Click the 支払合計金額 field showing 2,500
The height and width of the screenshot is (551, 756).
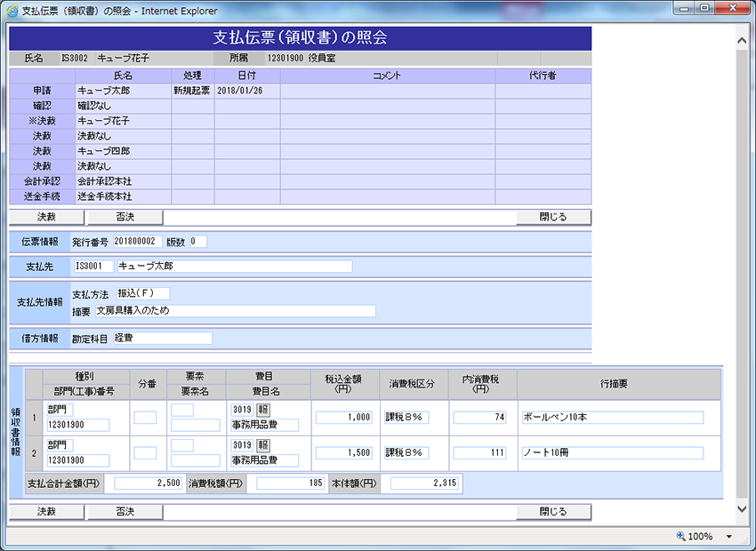148,483
